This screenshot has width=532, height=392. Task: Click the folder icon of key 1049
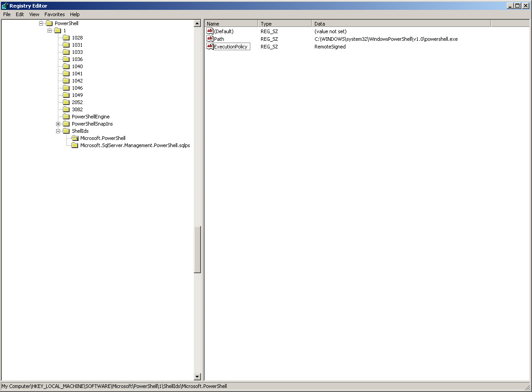(x=66, y=95)
